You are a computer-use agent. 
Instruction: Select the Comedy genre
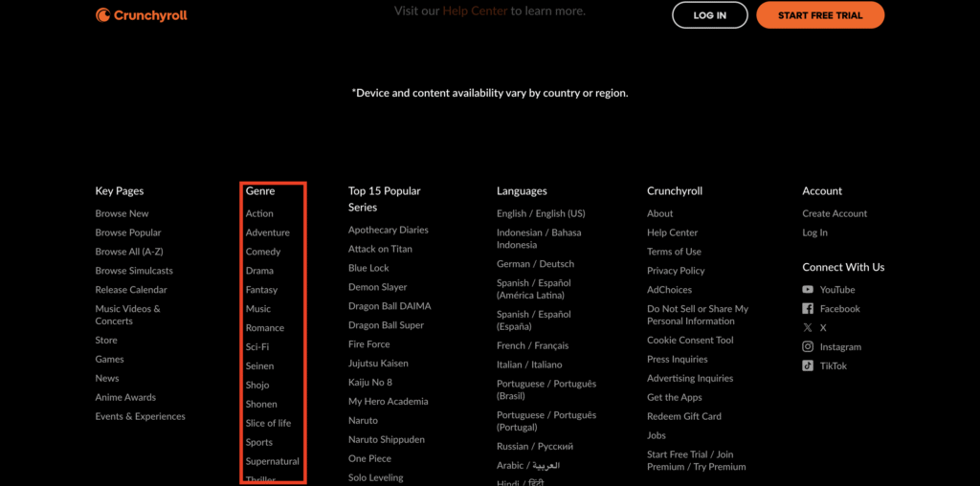click(x=263, y=252)
